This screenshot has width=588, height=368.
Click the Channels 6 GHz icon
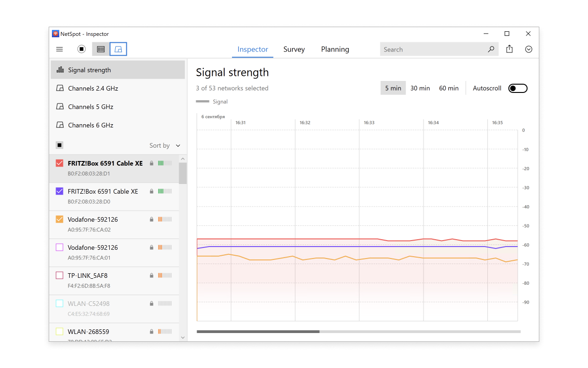point(60,125)
